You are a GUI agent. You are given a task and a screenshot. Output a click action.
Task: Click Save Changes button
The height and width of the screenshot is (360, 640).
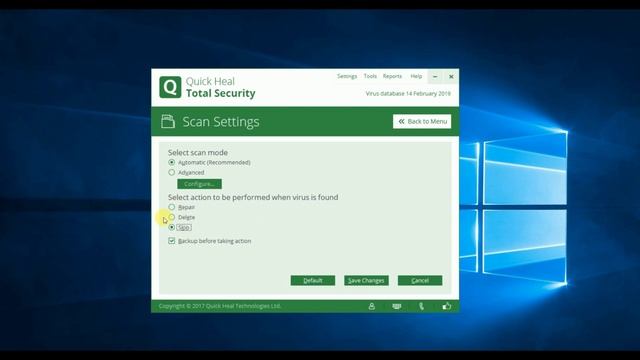tap(366, 280)
